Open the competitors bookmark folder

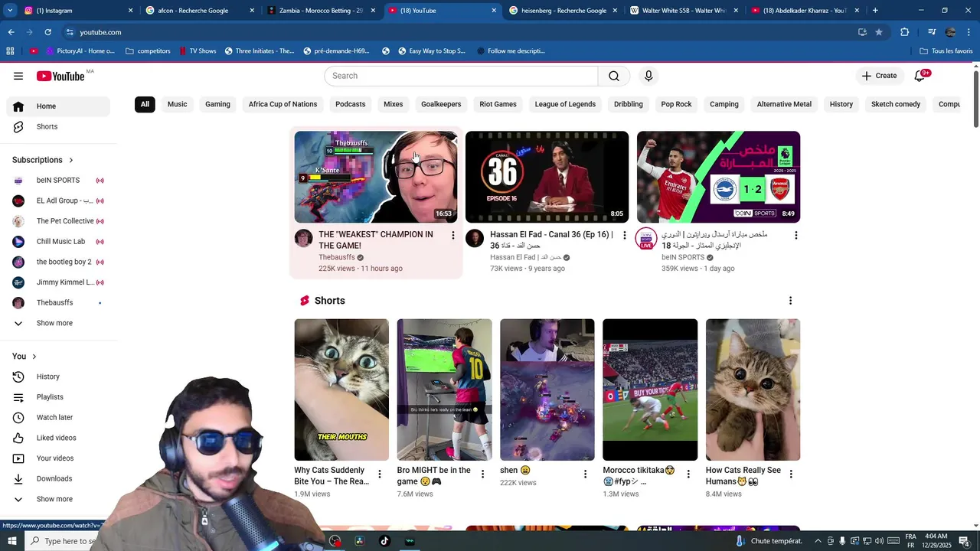point(148,51)
